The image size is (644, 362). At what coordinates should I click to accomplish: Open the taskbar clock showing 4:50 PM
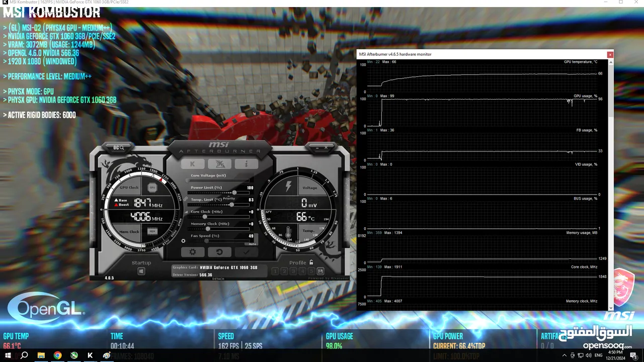[x=615, y=355]
